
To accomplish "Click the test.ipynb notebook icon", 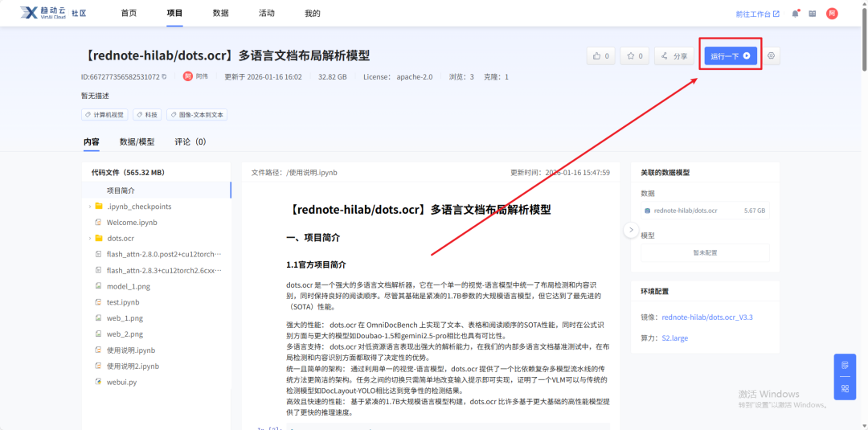I will [99, 303].
